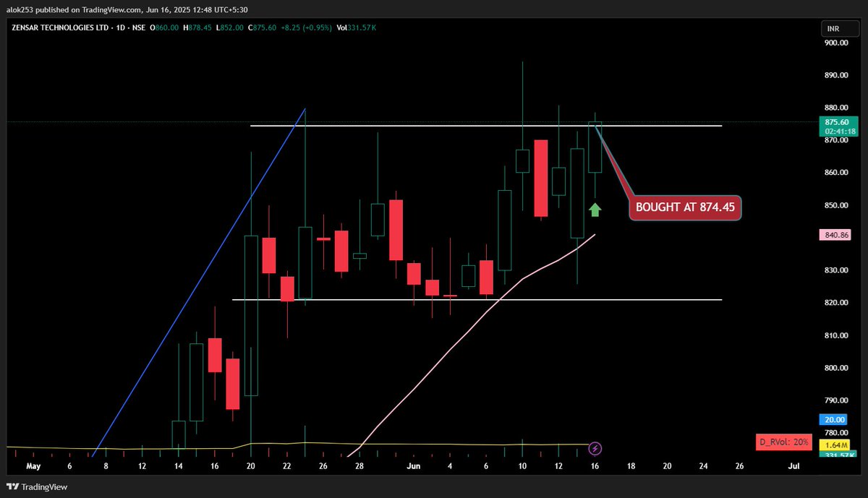
Task: Click the O860.00 open value
Action: point(165,27)
